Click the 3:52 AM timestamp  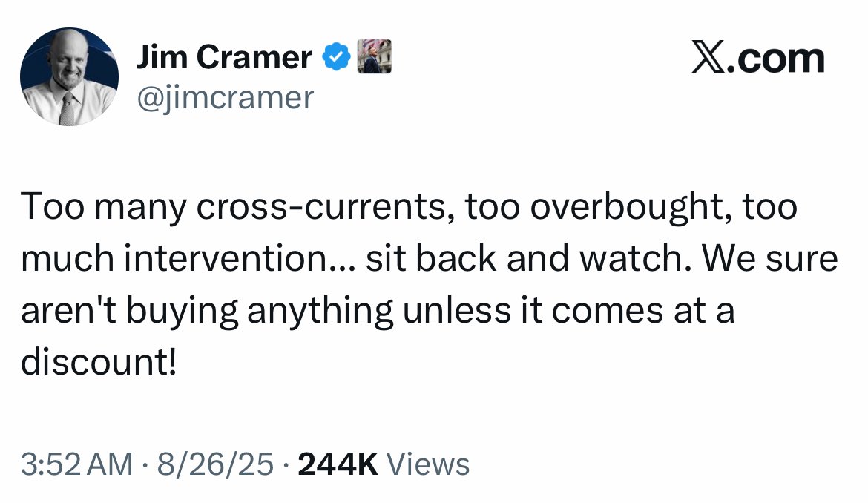click(x=77, y=464)
